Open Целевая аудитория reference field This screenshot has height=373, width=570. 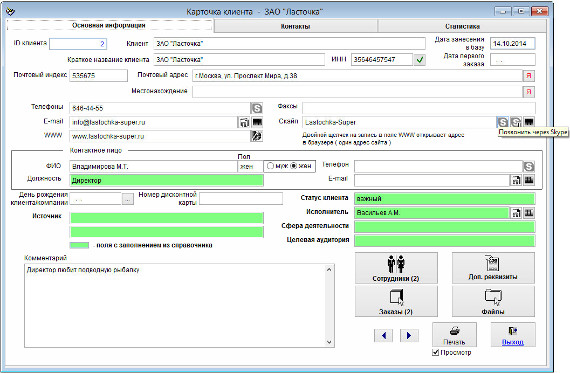445,240
